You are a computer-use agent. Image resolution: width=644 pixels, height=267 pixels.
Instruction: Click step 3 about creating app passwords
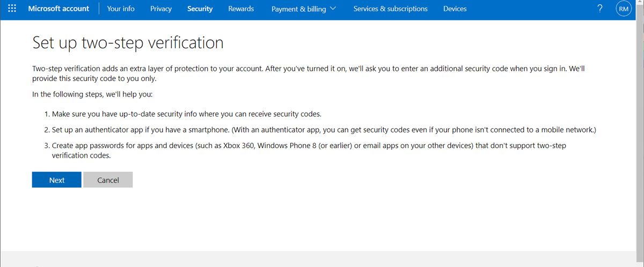click(x=309, y=150)
